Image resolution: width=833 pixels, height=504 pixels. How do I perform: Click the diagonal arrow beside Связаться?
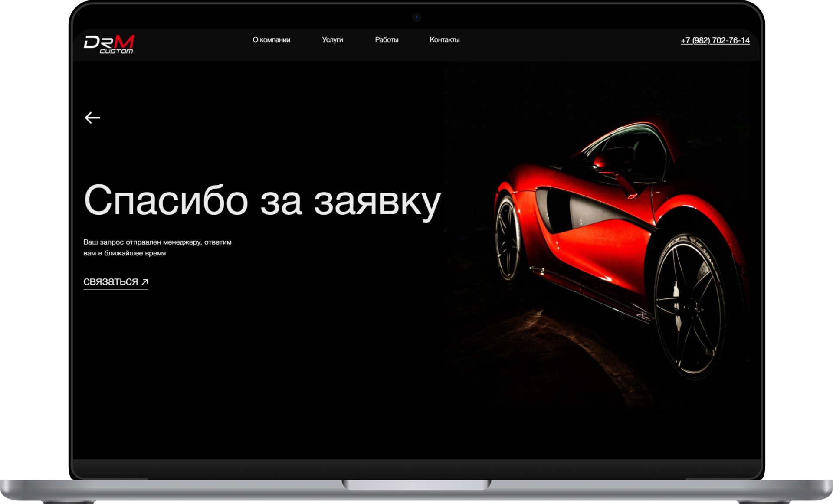[145, 282]
